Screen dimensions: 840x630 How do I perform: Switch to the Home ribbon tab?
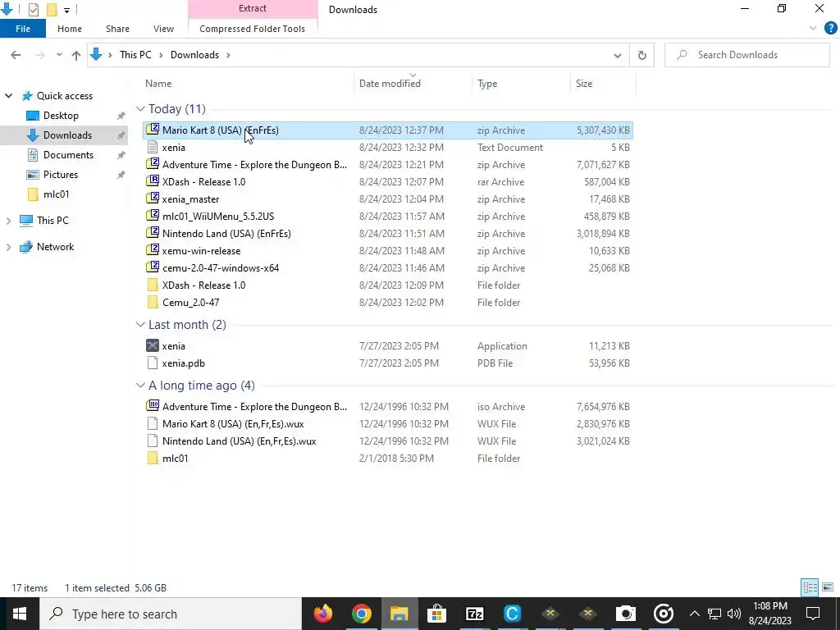[70, 29]
